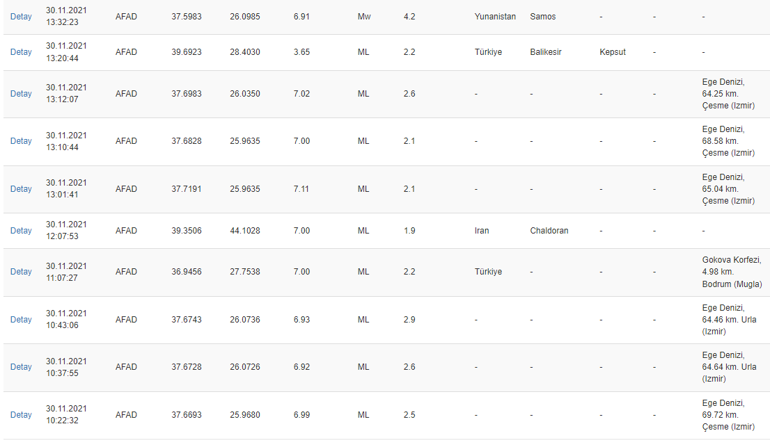This screenshot has width=770, height=440.
Task: Click Detay for the 10:37:55 earthquake
Action: tap(21, 367)
